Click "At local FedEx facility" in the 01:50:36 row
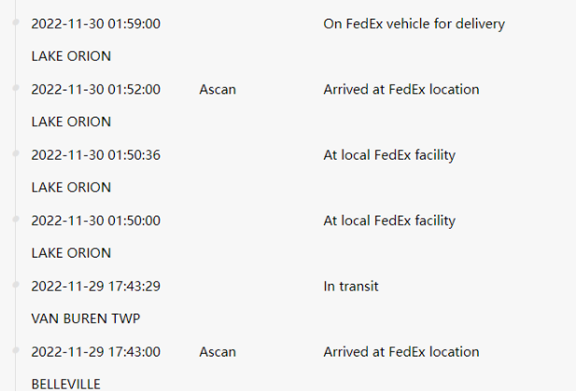Screen dimensions: 576x392 (x=389, y=155)
